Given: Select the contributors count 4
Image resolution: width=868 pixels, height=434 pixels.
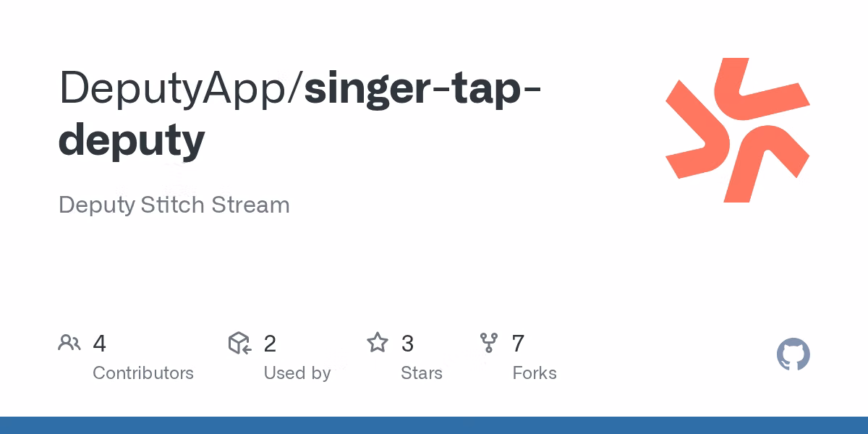Looking at the screenshot, I should point(100,344).
